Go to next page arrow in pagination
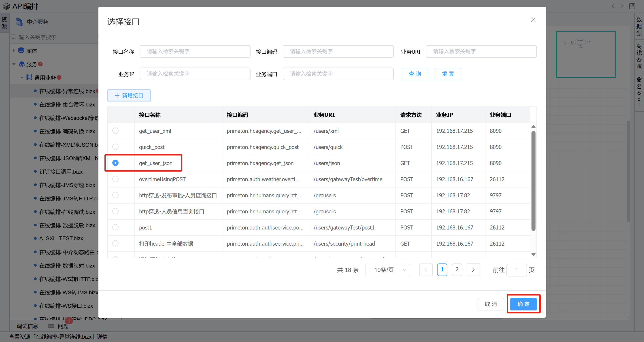Image resolution: width=644 pixels, height=342 pixels. [x=473, y=270]
